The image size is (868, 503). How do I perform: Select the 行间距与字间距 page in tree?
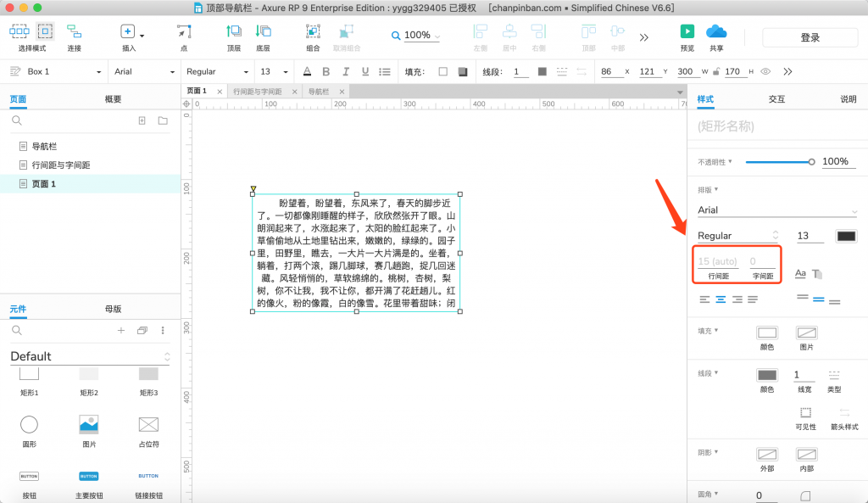coord(60,165)
